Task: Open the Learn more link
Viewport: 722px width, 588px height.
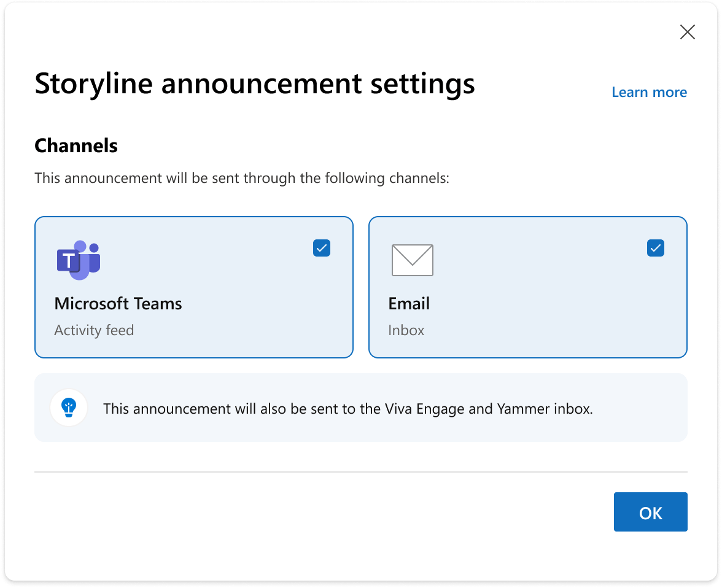Action: tap(649, 92)
